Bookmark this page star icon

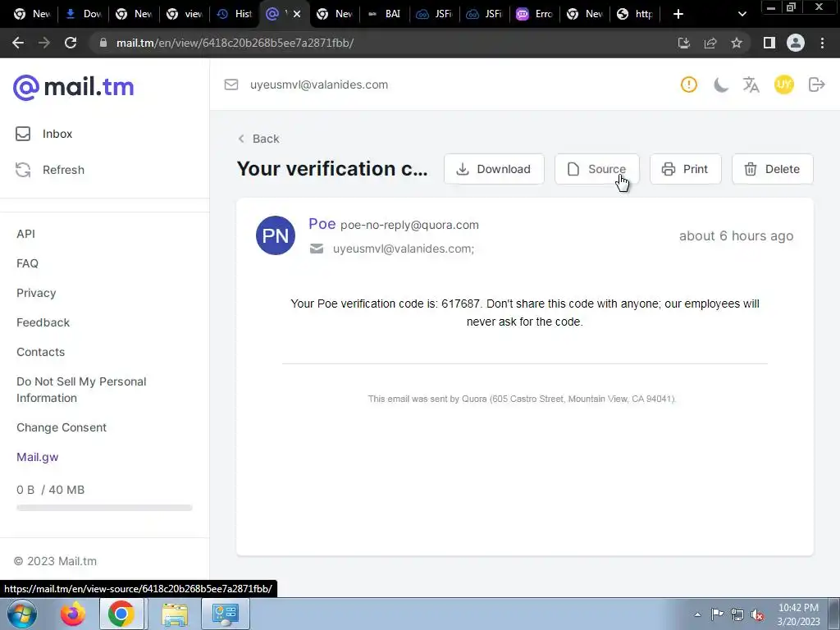pos(737,43)
